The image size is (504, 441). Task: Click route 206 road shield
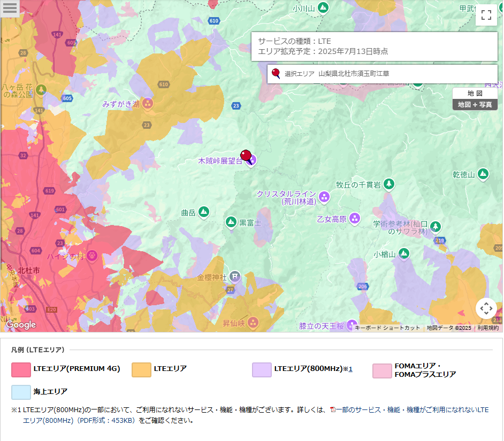[x=363, y=286]
